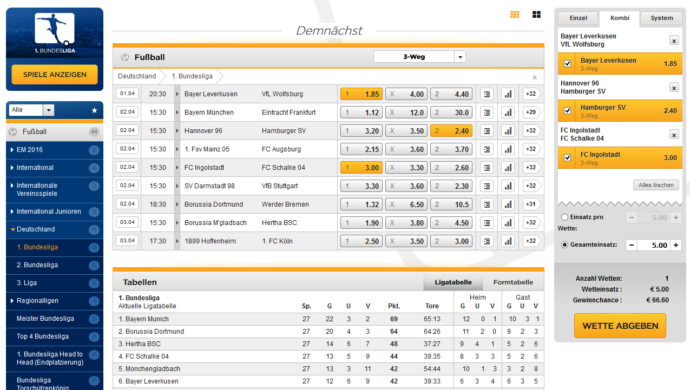
Task: Uncheck Hamburger SV selection in bet slip
Action: tap(568, 111)
